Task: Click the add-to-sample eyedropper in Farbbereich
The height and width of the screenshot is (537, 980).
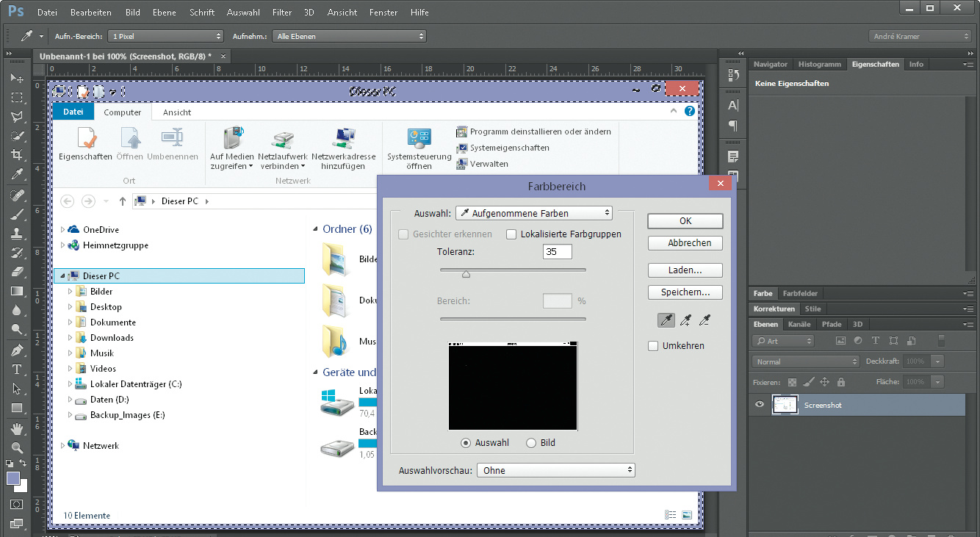Action: pos(685,320)
